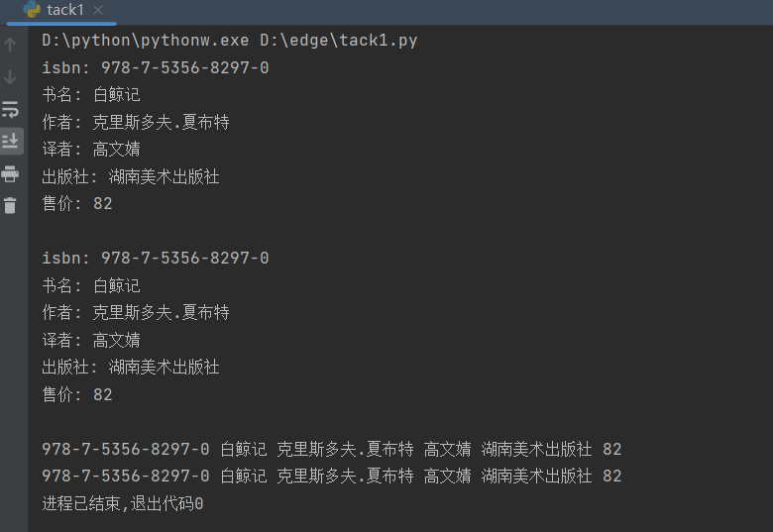Print the console output using printer icon
Viewport: 773px width, 532px height.
(x=10, y=174)
